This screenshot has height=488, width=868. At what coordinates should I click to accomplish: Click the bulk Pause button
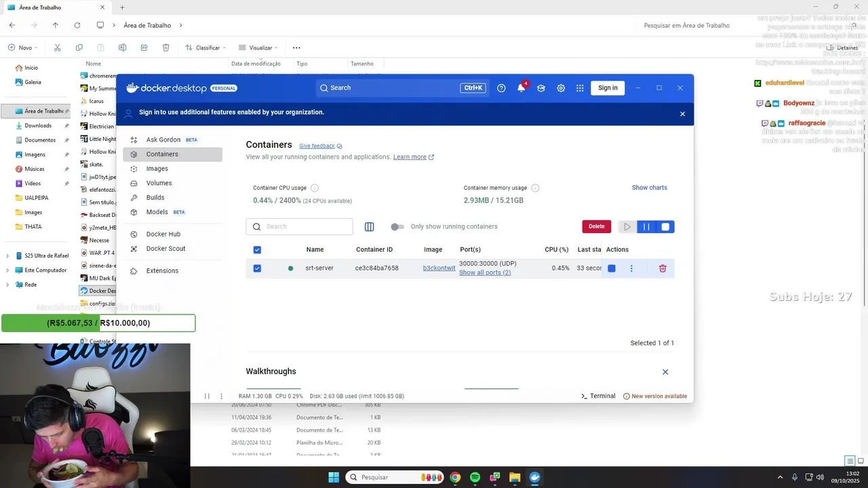(646, 227)
